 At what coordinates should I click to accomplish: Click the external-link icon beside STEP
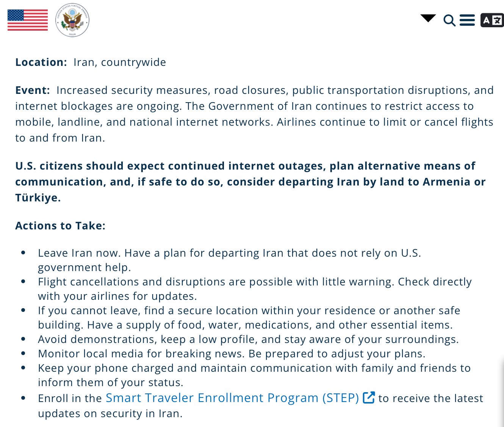point(368,397)
